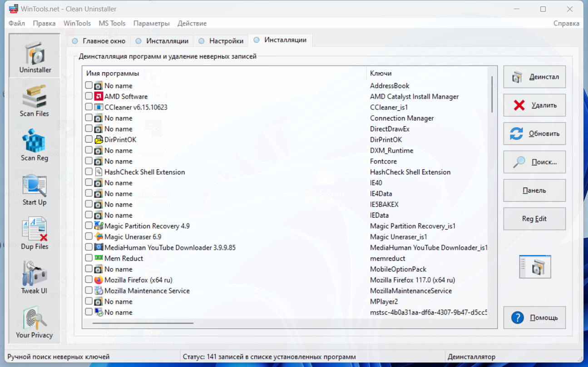
Task: Click the Удалить button
Action: click(x=534, y=105)
